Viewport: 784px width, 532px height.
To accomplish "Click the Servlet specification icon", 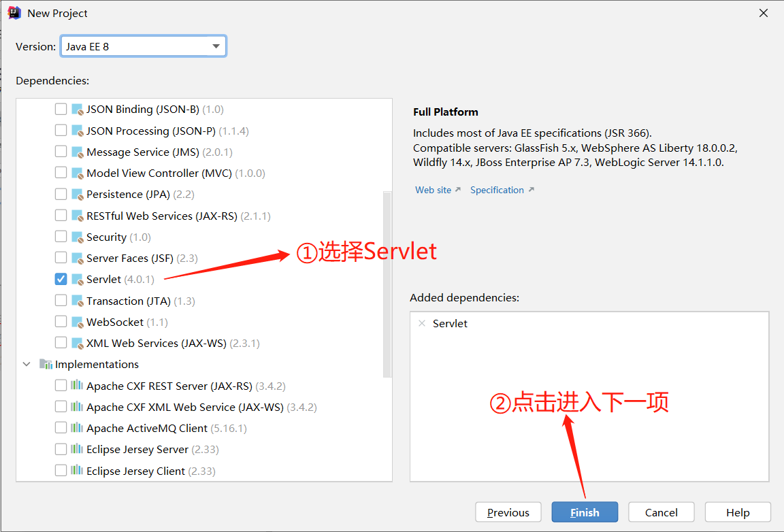I will click(x=77, y=279).
